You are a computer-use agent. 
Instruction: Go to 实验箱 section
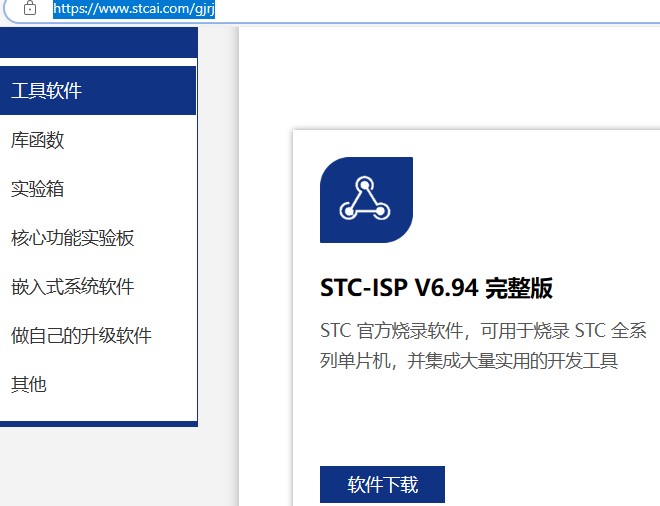37,189
